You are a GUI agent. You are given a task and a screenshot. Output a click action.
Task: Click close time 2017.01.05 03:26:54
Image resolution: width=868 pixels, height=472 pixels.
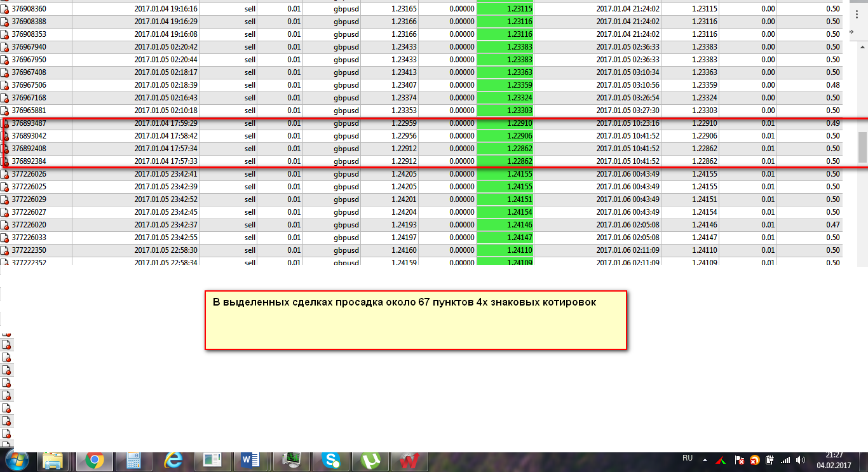point(628,98)
